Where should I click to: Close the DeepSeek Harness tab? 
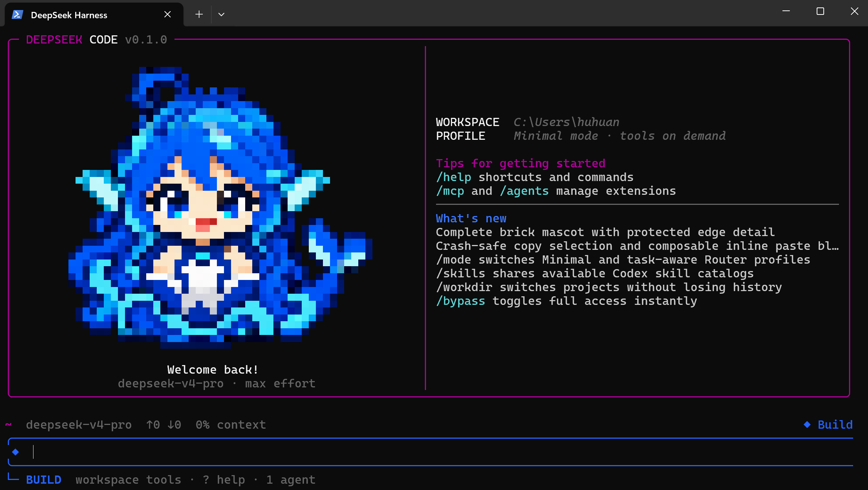(167, 14)
